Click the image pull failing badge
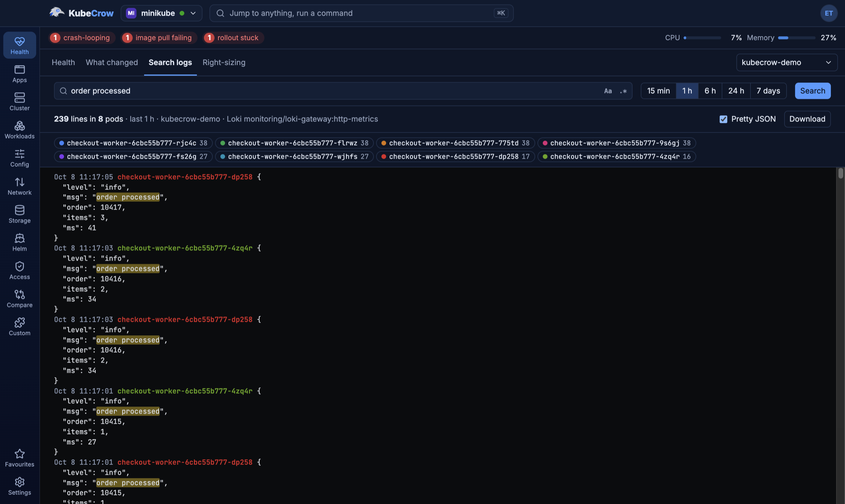 click(x=159, y=38)
